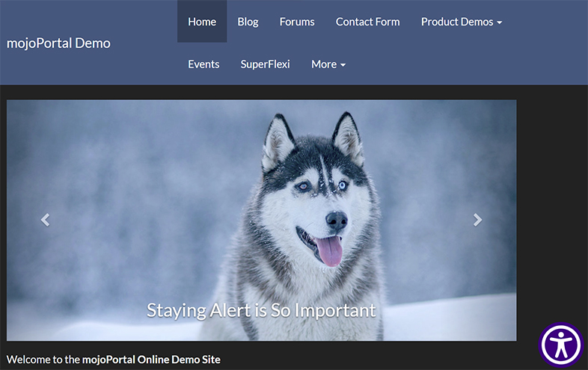Click the husky's black nose

click(x=336, y=220)
